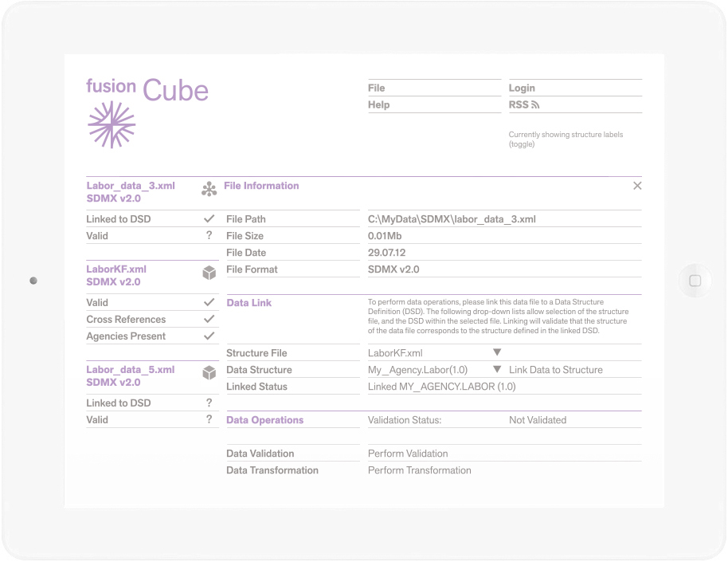This screenshot has height=562, width=728.
Task: Click the Cross References checkmark
Action: [x=209, y=319]
